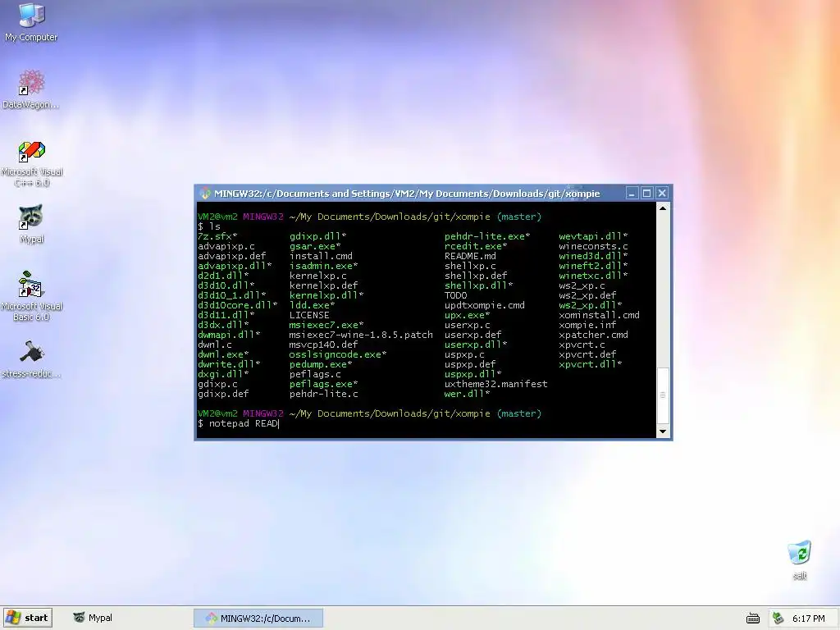This screenshot has width=840, height=630.
Task: Click on gsar.exe* in the listing
Action: tap(315, 246)
